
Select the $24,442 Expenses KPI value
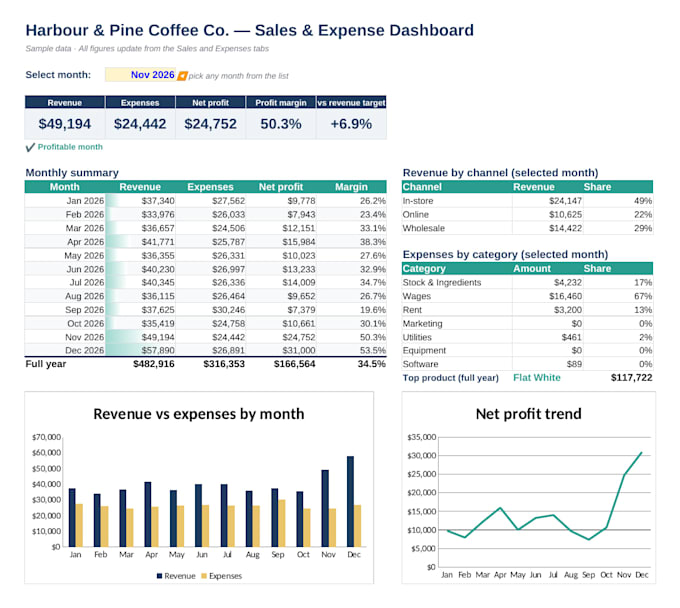coord(140,124)
